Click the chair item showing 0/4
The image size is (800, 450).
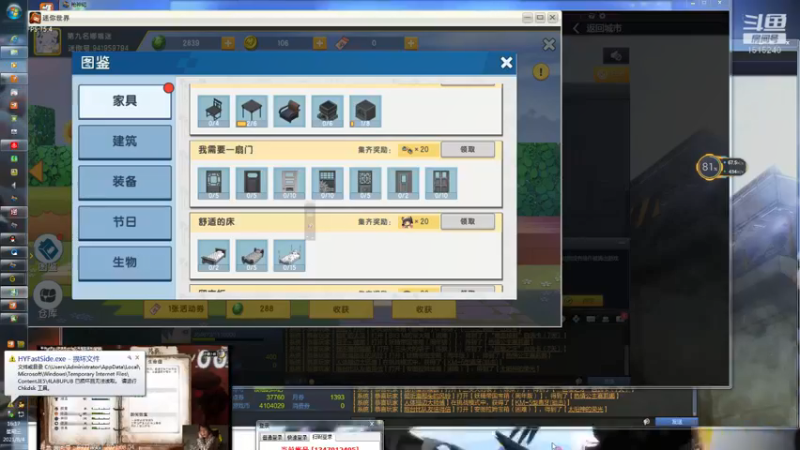point(213,111)
